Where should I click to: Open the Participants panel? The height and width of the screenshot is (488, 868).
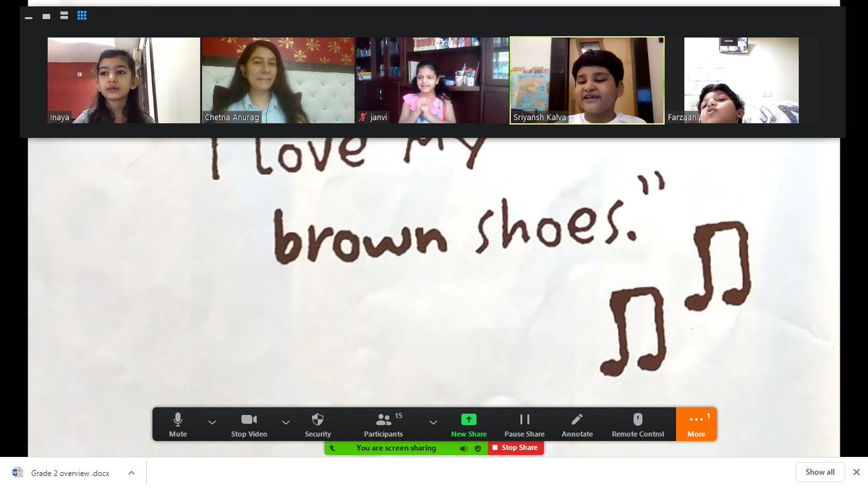click(x=383, y=424)
